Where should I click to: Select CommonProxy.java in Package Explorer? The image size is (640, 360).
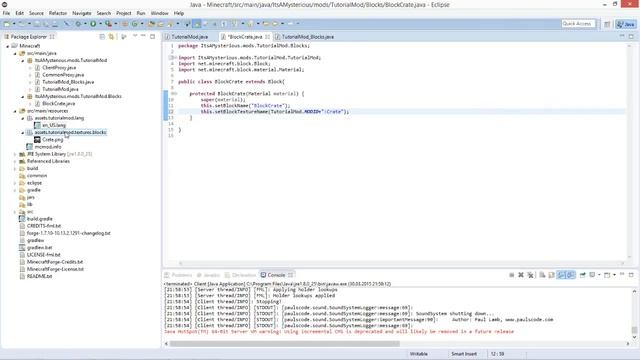pos(63,75)
